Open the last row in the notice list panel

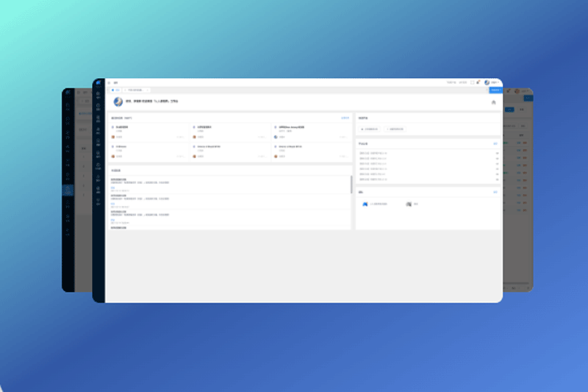click(x=429, y=179)
